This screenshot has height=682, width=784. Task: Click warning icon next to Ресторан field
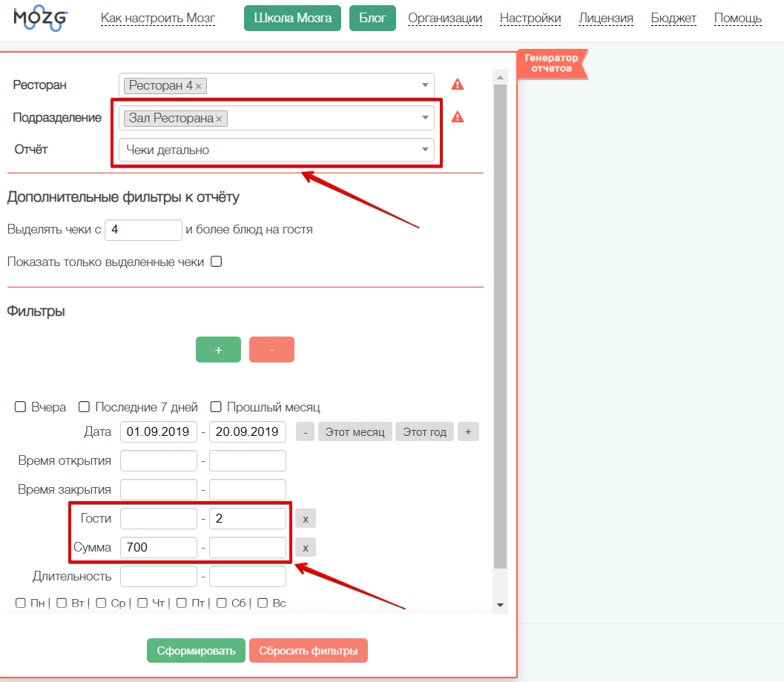[x=458, y=85]
